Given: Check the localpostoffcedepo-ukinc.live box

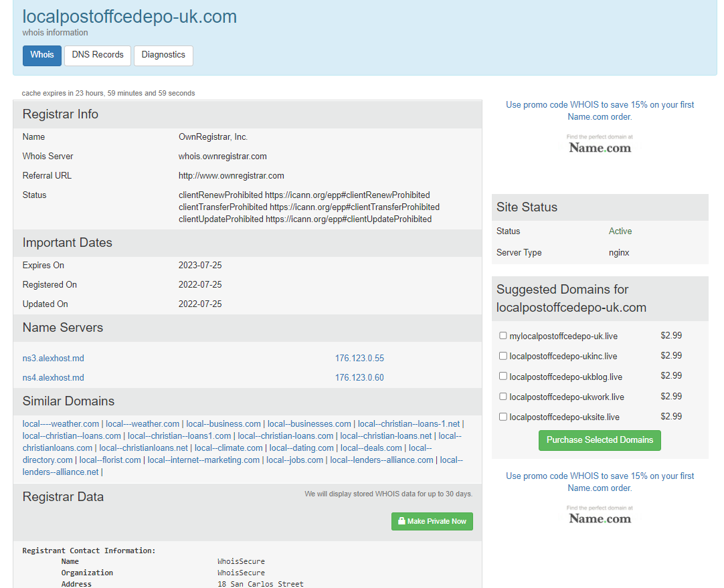Looking at the screenshot, I should 503,356.
